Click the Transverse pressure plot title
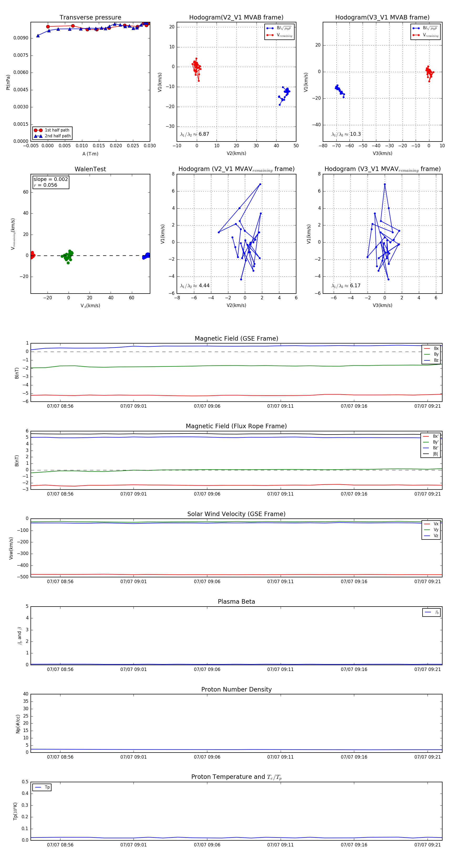This screenshot has height=868, width=473. click(x=90, y=17)
